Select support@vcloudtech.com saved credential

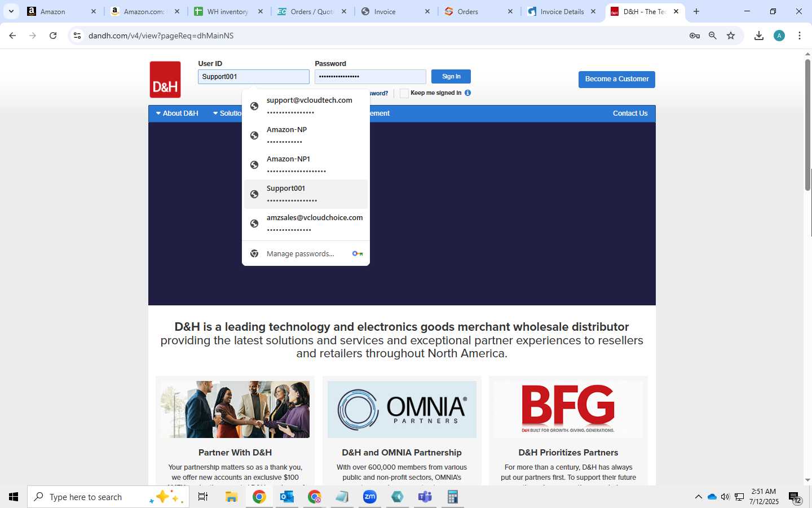coord(306,106)
